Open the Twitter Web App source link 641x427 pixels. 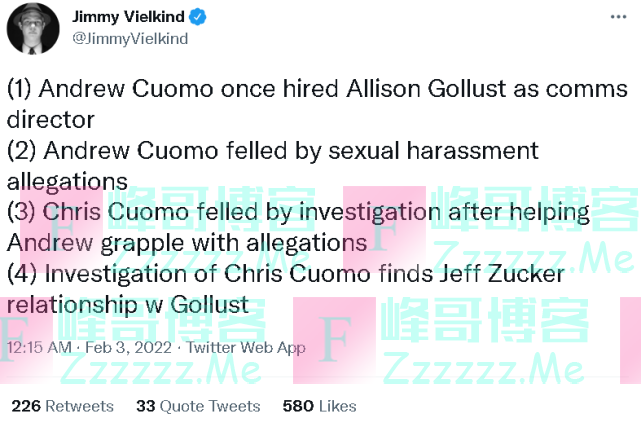click(247, 348)
